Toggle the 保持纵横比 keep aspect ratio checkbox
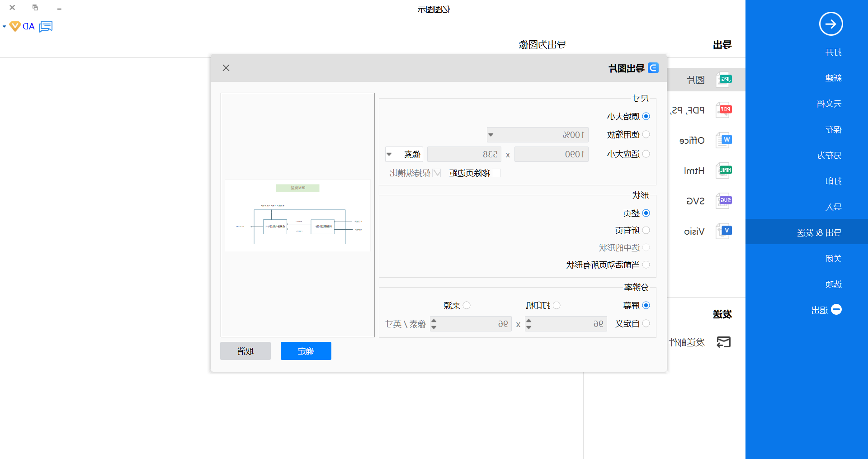 (x=437, y=173)
